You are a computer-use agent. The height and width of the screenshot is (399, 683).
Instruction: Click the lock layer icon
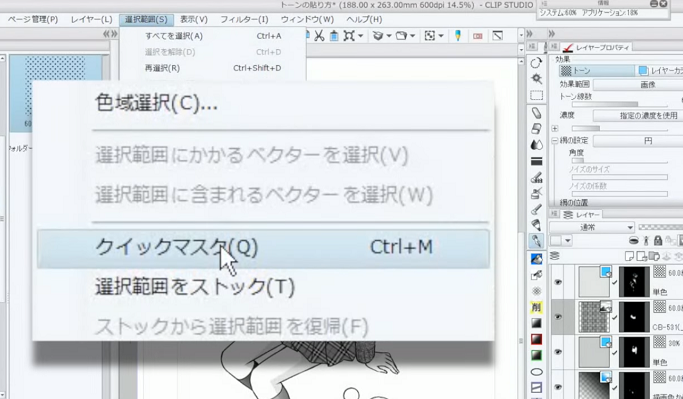[x=658, y=240]
